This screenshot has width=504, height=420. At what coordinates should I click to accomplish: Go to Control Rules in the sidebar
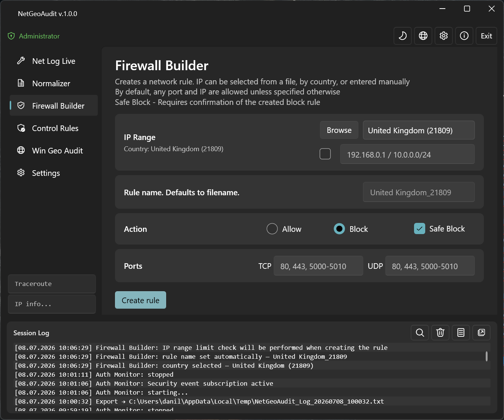click(53, 128)
